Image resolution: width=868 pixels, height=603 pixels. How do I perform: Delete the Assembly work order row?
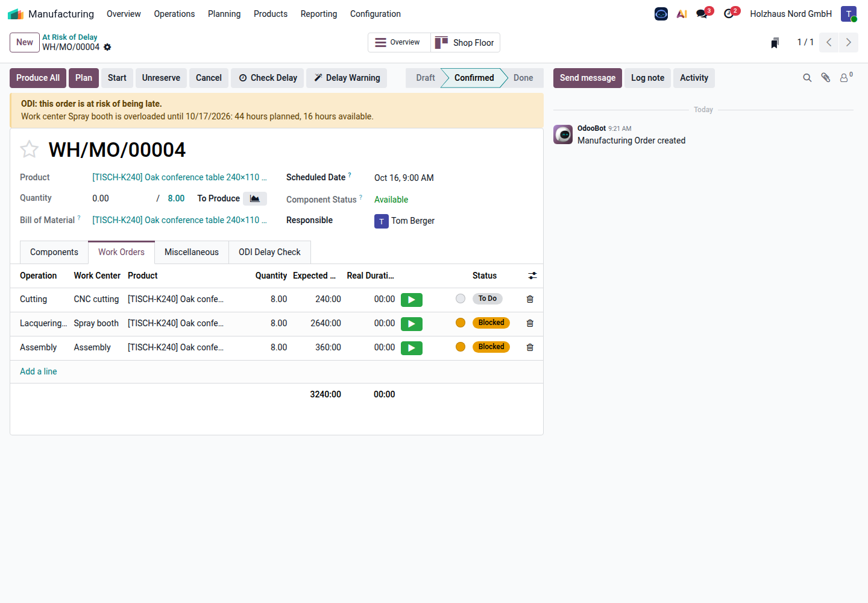tap(530, 347)
